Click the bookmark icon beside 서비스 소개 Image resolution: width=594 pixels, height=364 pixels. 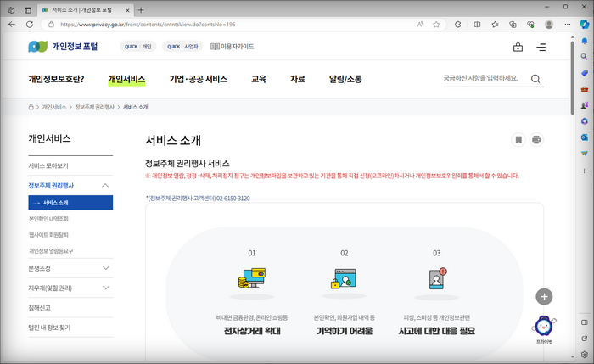coord(518,140)
